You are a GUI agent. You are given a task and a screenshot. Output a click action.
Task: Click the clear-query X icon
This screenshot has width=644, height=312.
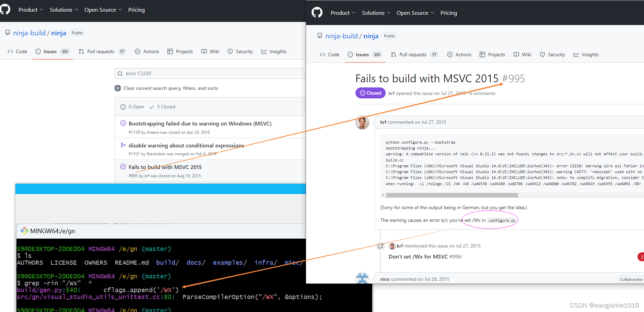118,88
